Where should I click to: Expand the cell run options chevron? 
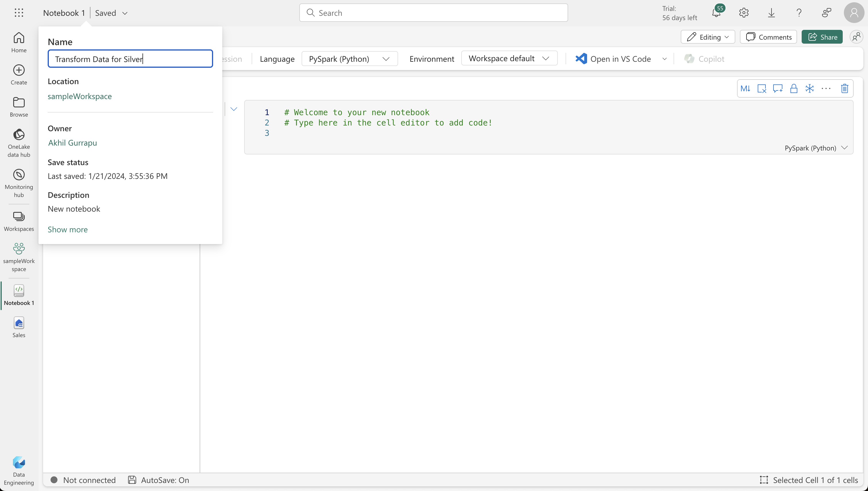tap(234, 109)
